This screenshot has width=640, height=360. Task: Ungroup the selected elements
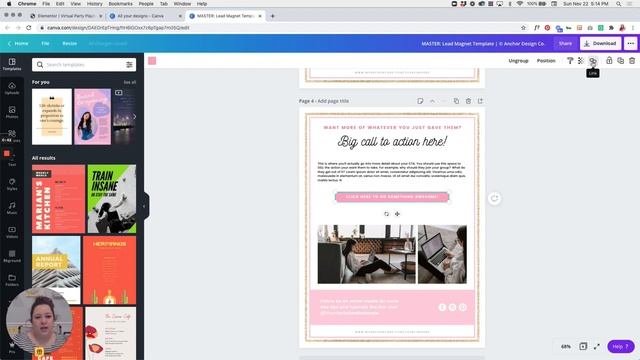[x=518, y=60]
